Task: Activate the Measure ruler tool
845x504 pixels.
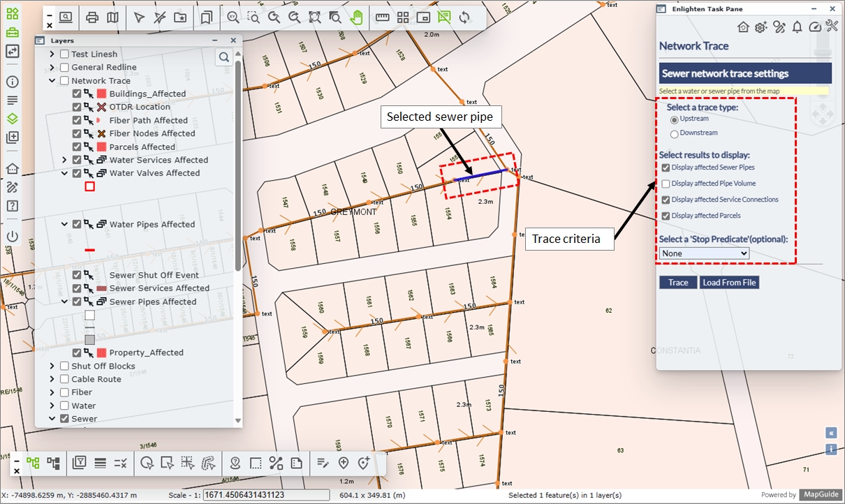Action: (382, 17)
